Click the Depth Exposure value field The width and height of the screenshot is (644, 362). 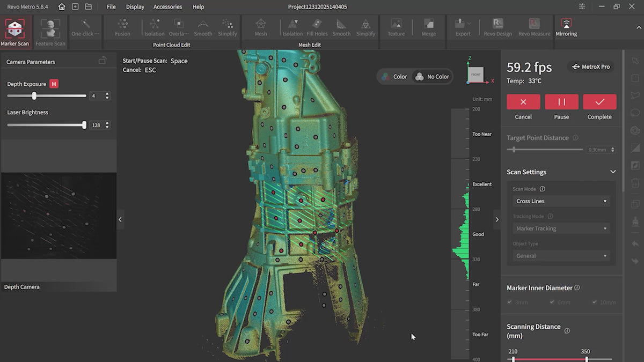pos(96,96)
